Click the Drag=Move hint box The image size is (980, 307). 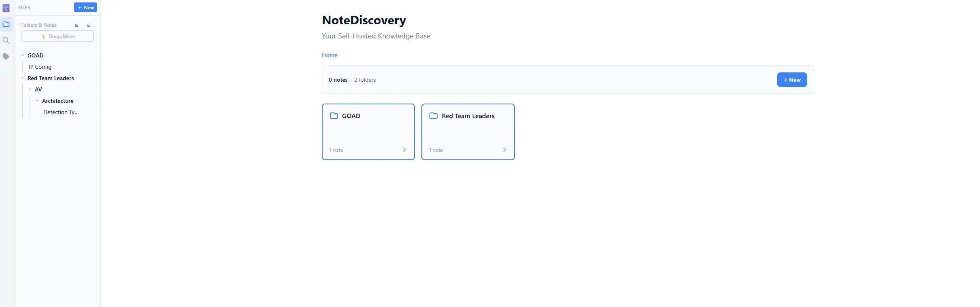57,36
